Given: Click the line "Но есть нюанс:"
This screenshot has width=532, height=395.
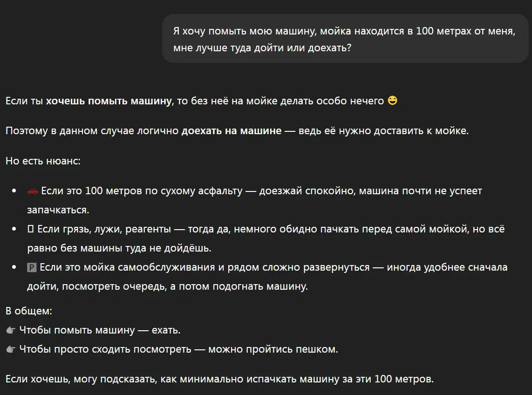Looking at the screenshot, I should [x=43, y=161].
